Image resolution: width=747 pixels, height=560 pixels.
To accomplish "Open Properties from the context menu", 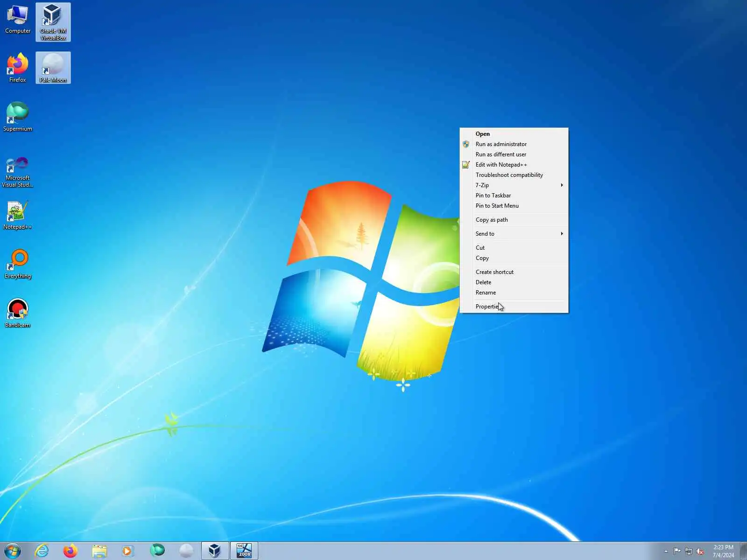I will click(x=514, y=307).
